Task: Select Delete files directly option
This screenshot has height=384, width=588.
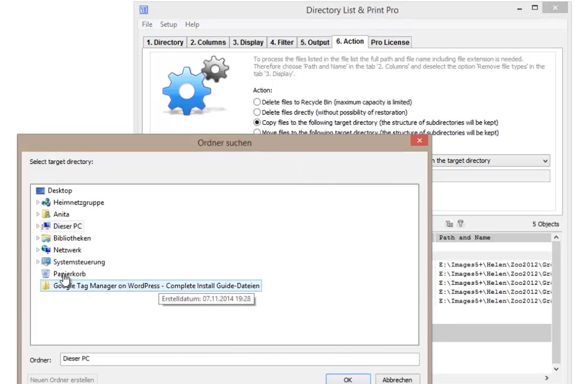Action: coord(257,112)
